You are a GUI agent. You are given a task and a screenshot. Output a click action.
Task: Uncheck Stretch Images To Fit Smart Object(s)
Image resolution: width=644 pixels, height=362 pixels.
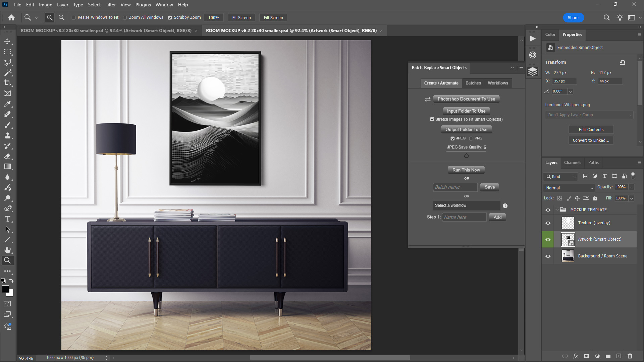coord(432,119)
